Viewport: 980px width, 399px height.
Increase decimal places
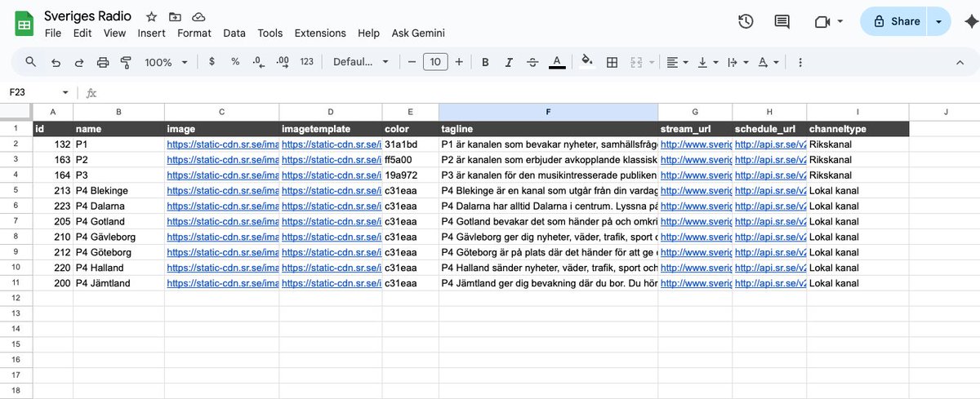click(x=283, y=62)
